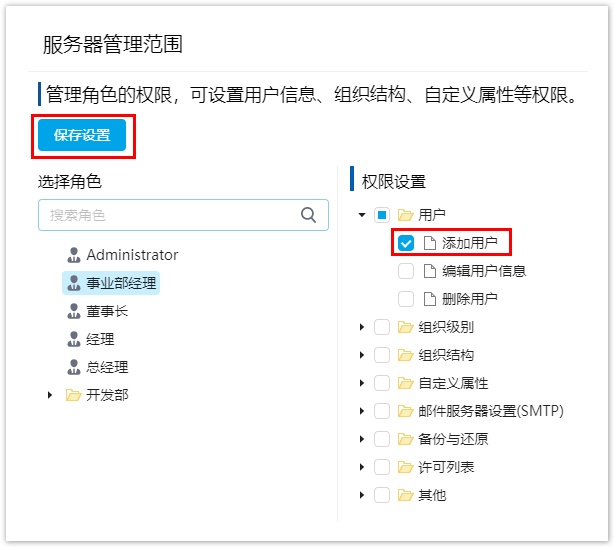Image resolution: width=614 pixels, height=547 pixels.
Task: Tick the 许可列表 checkbox
Action: (381, 466)
